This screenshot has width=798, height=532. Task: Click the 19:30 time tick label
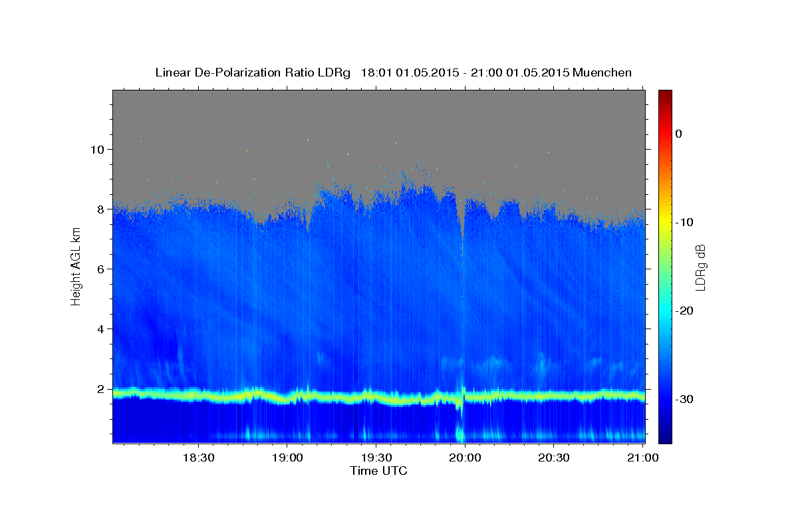pyautogui.click(x=375, y=458)
